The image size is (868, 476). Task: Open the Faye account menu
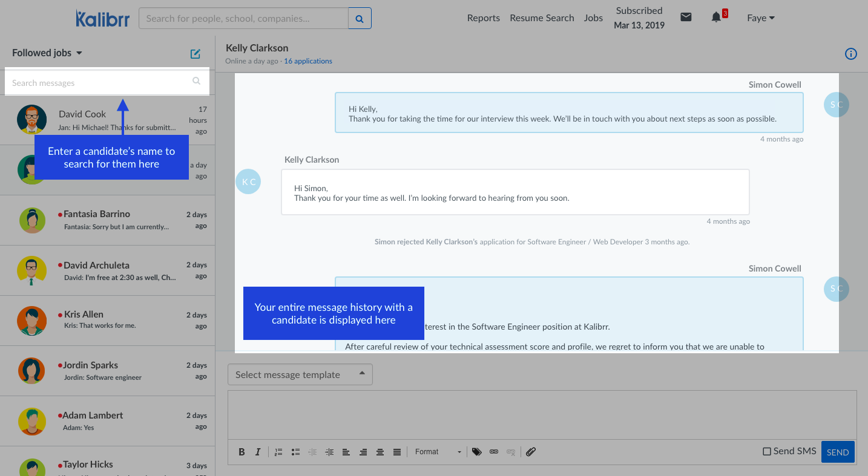(x=760, y=18)
